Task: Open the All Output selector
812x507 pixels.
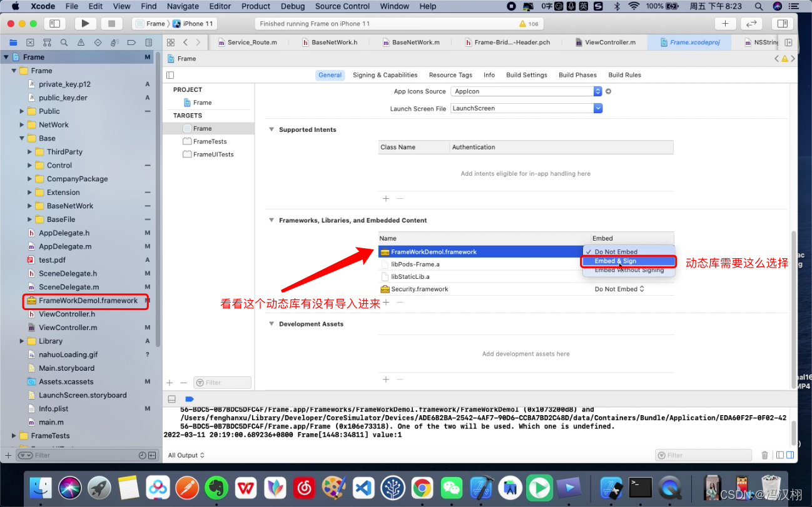Action: [186, 455]
